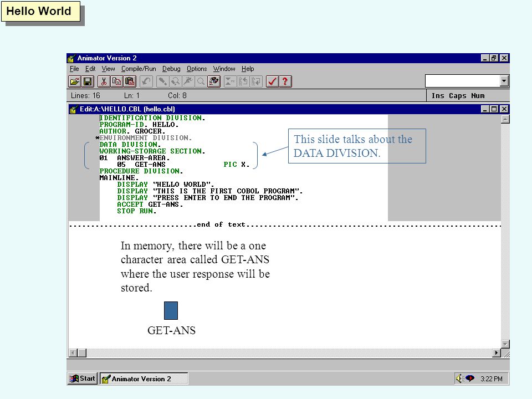This screenshot has width=532, height=399.
Task: Click the STOP RUN. line
Action: point(137,211)
